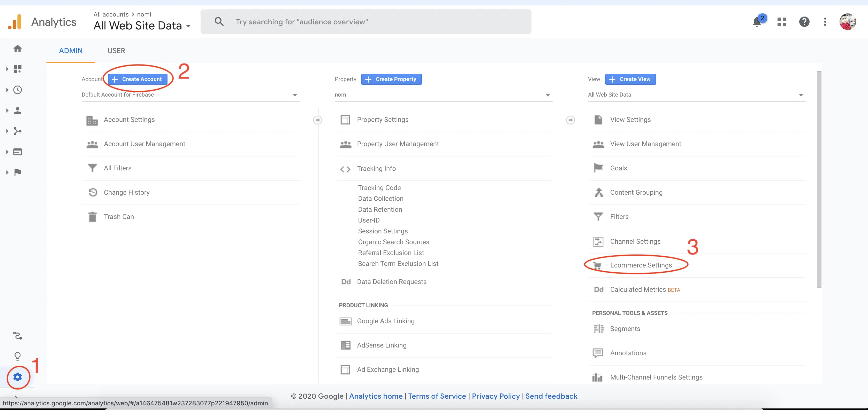
Task: Switch to the USER tab
Action: tap(116, 51)
